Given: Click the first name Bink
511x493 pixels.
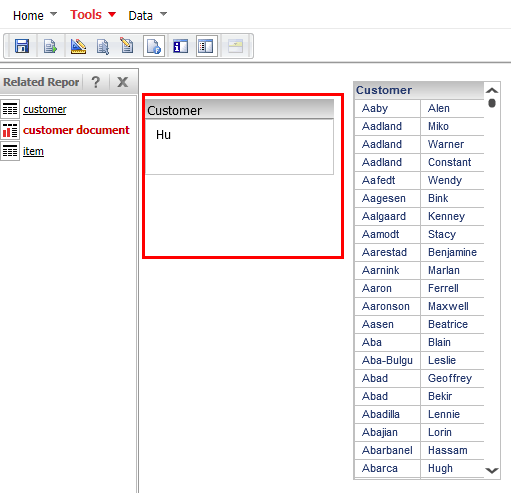Looking at the screenshot, I should (438, 198).
